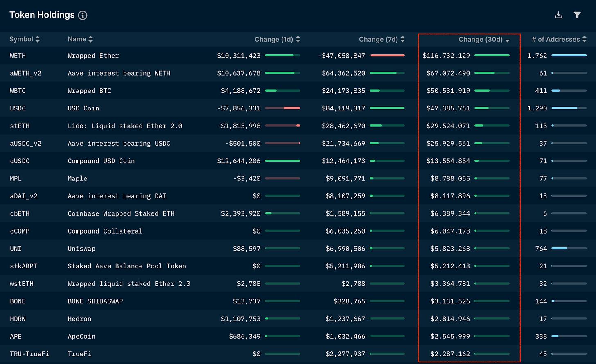Click the TRU-TrueFi symbol cell
Viewport: 596px width, 364px height.
[x=29, y=354]
